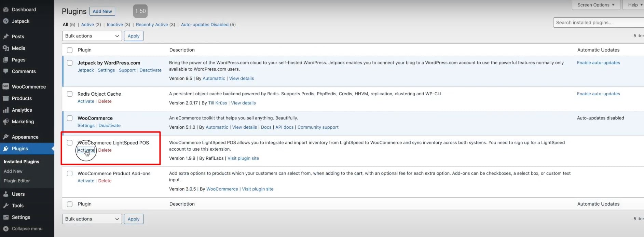
Task: Click the Comments bubble icon
Action: (6, 71)
